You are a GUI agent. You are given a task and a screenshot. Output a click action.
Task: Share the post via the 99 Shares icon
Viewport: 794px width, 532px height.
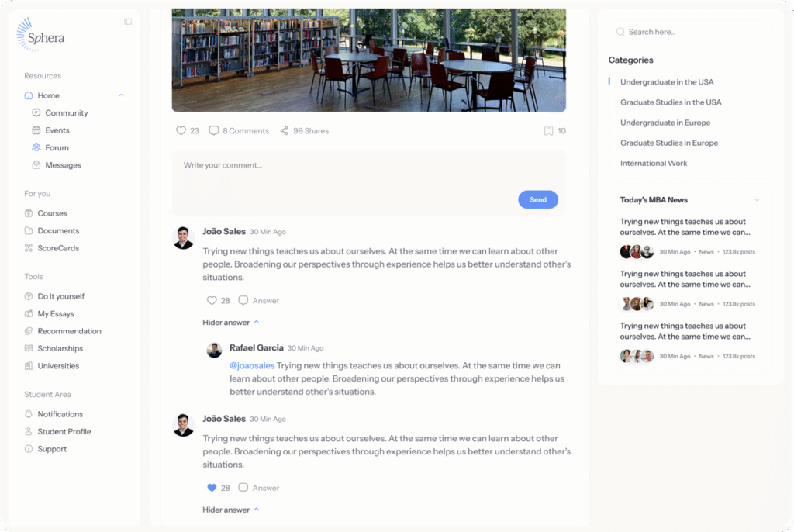[284, 131]
